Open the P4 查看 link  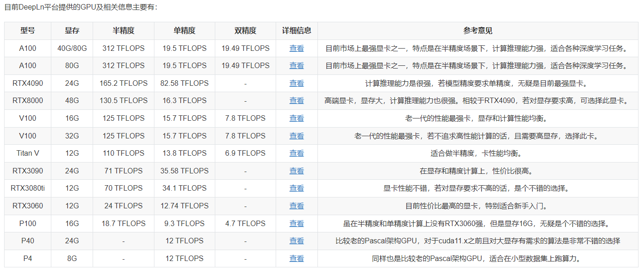click(297, 259)
